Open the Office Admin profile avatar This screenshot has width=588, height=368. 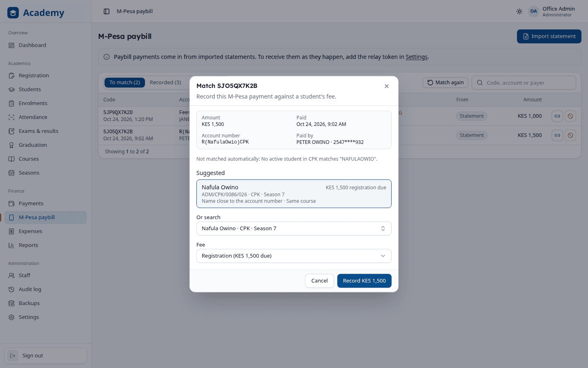pos(534,11)
